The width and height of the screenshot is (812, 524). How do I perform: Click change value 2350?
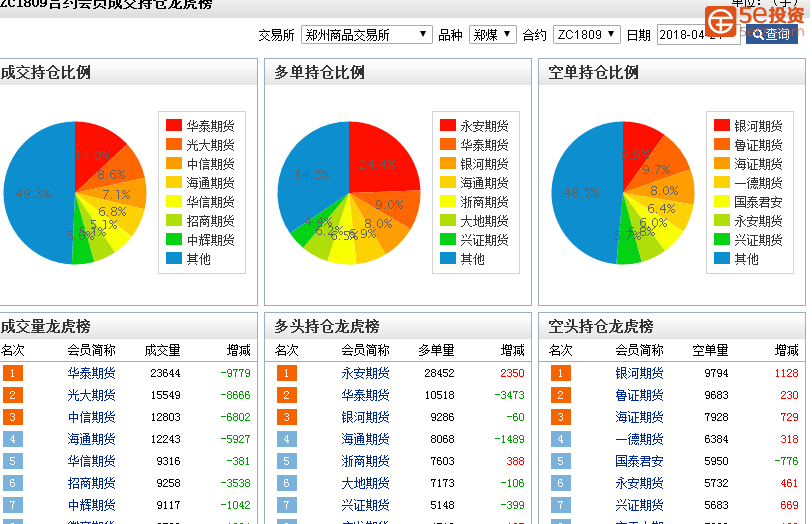point(512,373)
